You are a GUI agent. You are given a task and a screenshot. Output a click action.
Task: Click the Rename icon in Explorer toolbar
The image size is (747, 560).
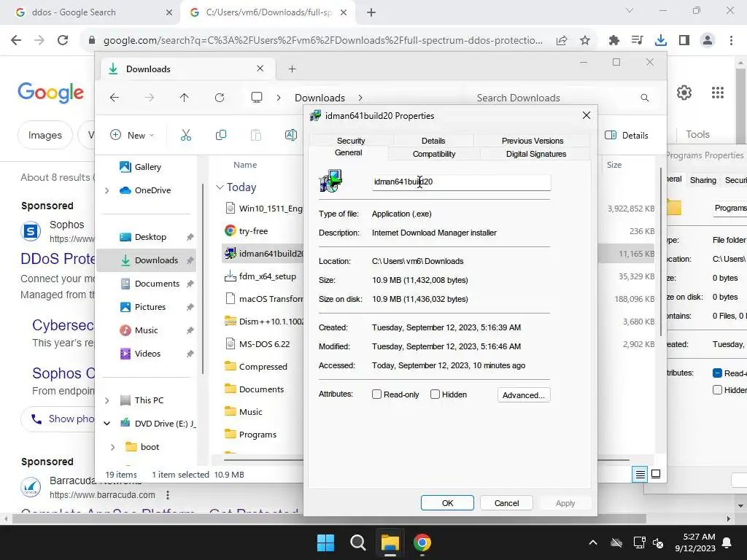(290, 135)
